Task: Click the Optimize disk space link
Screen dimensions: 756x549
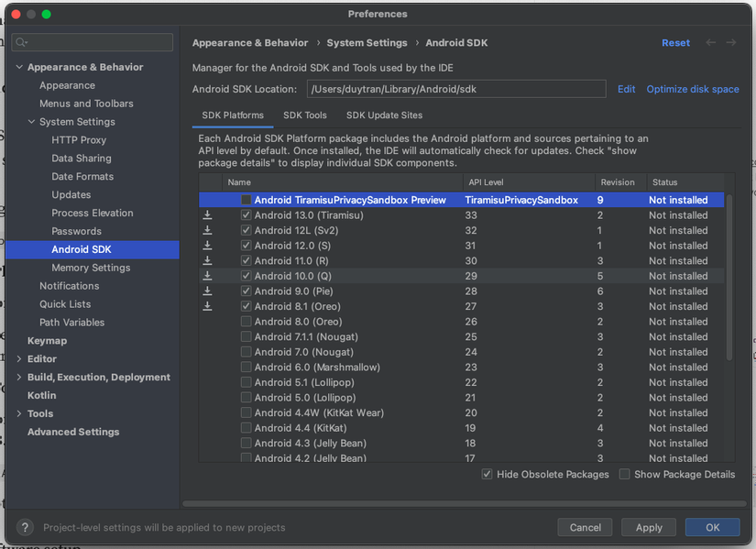Action: point(692,89)
